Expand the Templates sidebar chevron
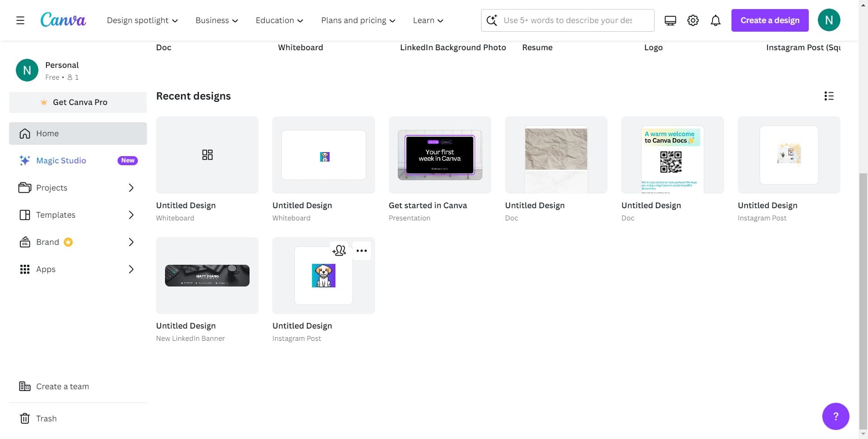The image size is (868, 439). 131,215
